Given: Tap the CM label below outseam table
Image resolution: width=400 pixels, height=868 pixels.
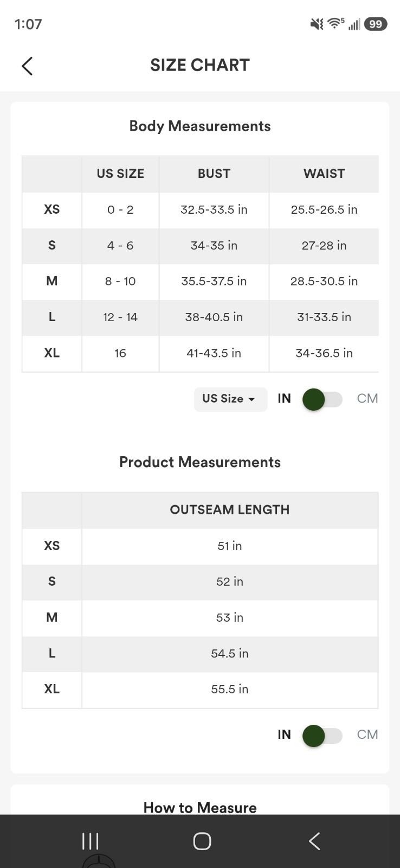Looking at the screenshot, I should tap(367, 735).
